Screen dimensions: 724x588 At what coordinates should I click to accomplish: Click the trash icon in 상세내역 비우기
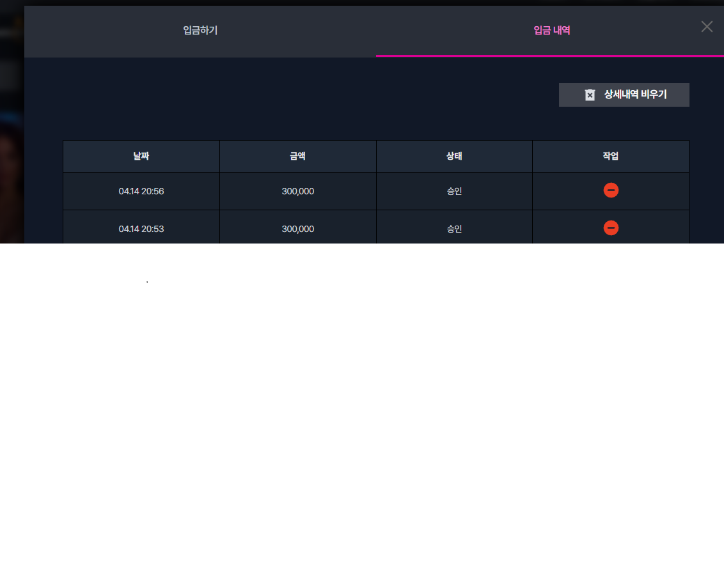(x=590, y=95)
